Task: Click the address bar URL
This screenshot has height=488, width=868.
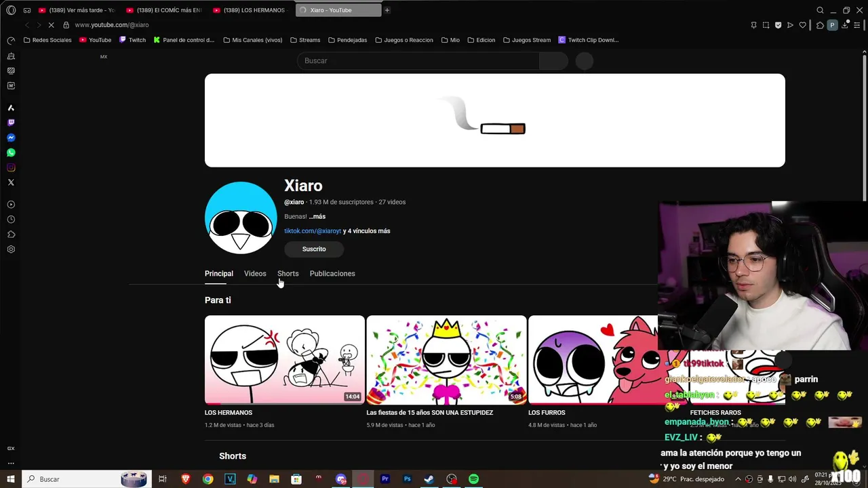Action: point(112,25)
